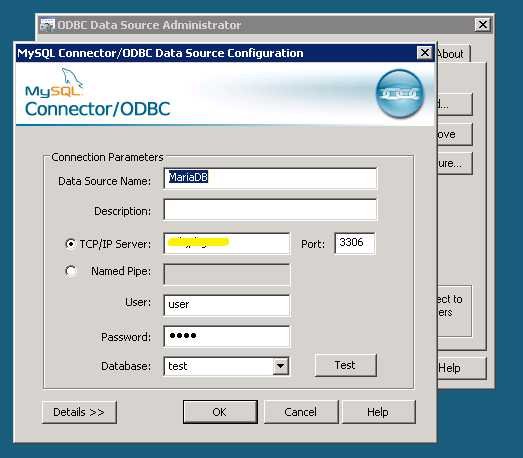Click the Data Source Name field

coord(270,178)
